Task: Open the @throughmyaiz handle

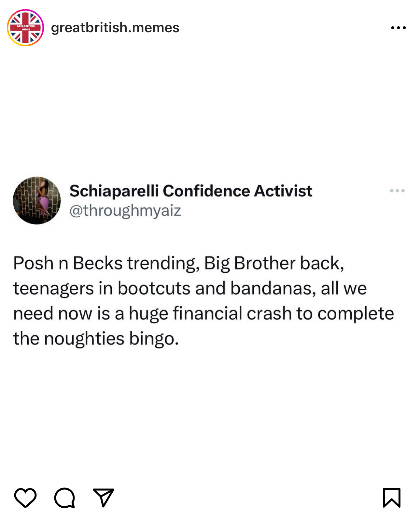Action: point(125,211)
